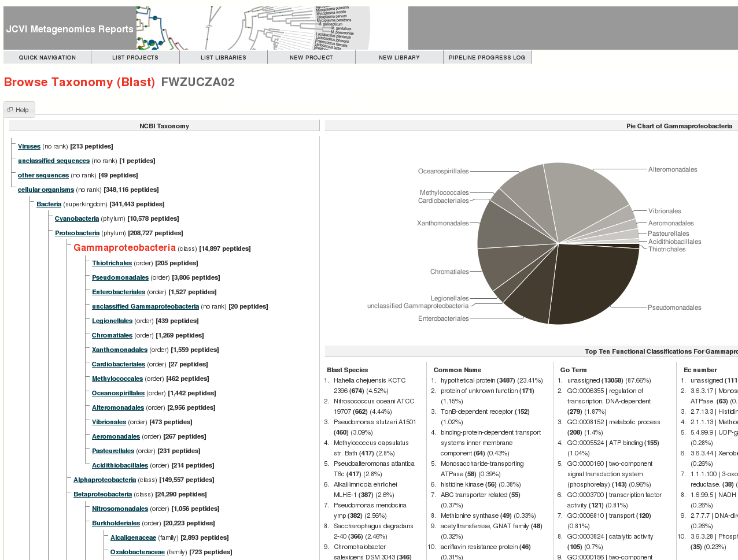Open the List Libraries tab
Viewport: 738px width, 560px height.
coord(223,57)
